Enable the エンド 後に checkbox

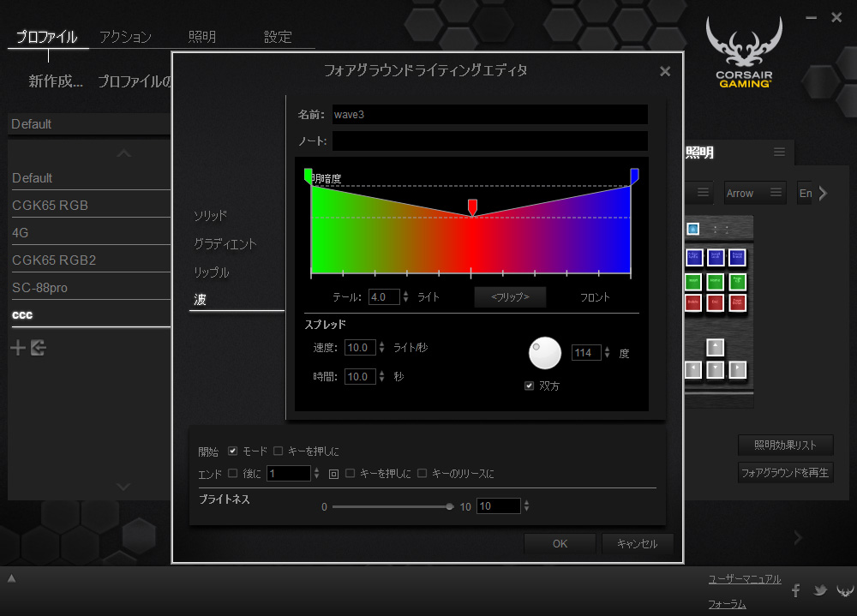coord(233,473)
